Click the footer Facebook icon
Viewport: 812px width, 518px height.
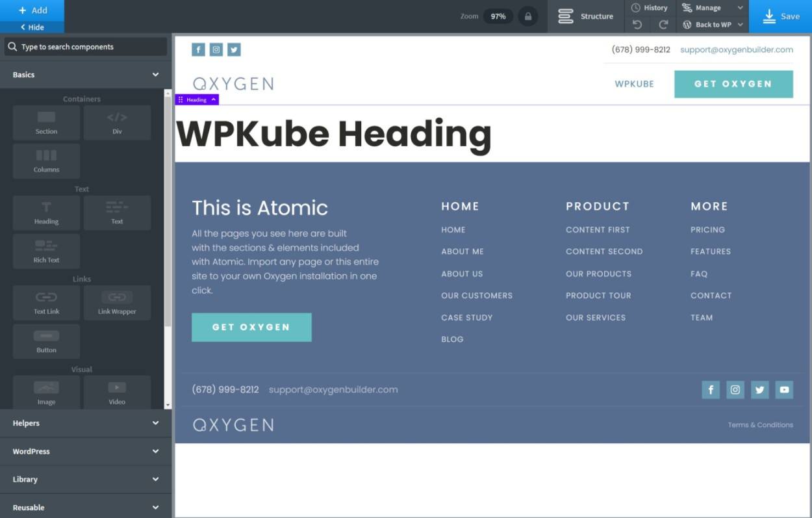tap(711, 390)
